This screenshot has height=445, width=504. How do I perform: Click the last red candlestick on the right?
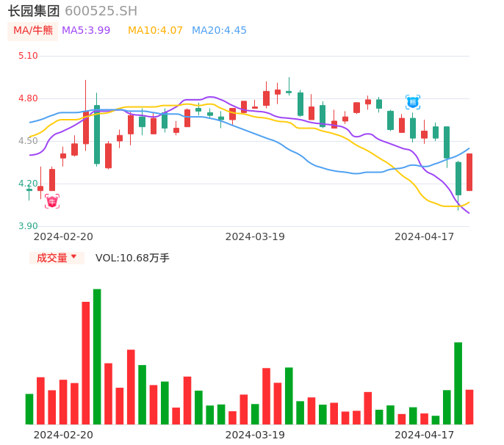469,172
